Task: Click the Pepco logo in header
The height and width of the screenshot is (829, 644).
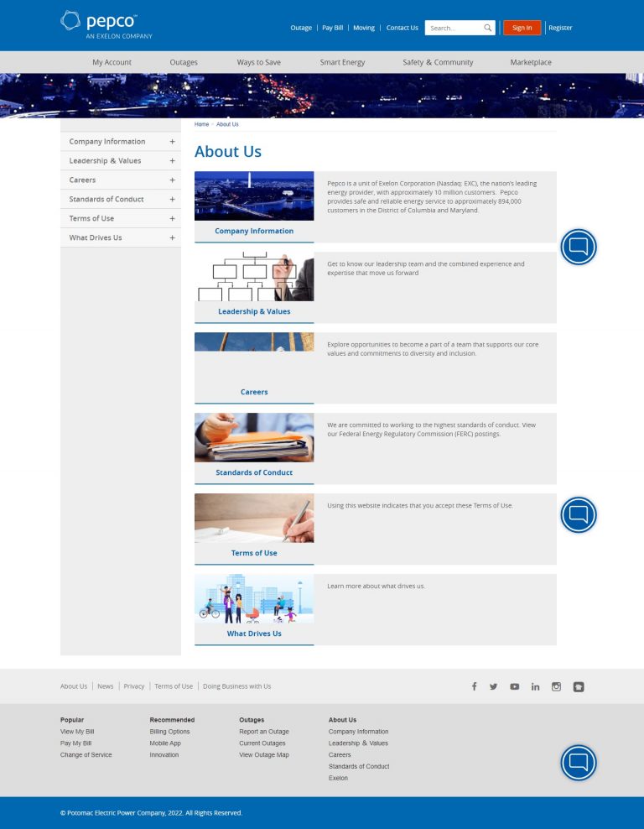Action: pyautogui.click(x=106, y=25)
